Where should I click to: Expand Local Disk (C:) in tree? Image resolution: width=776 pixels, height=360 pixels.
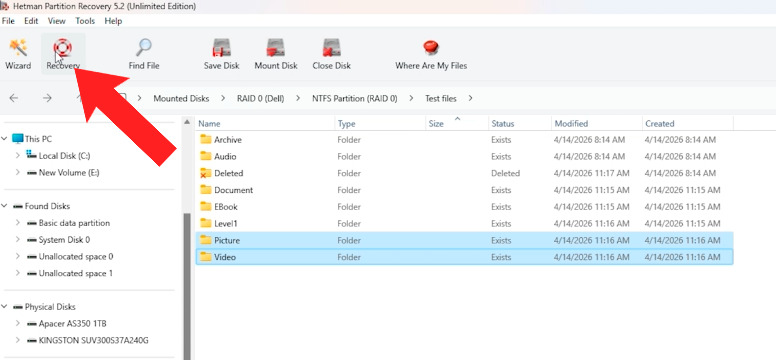coord(18,155)
